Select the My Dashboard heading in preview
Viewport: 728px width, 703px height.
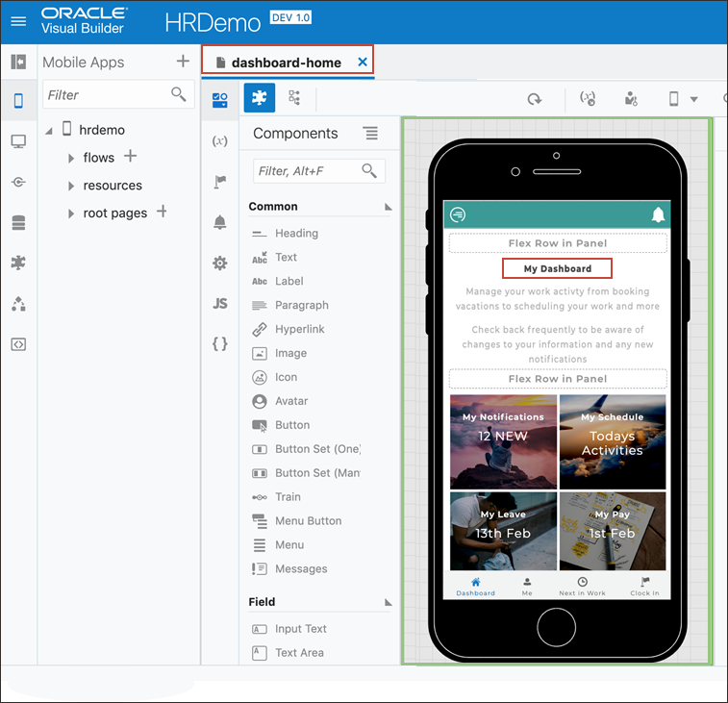pyautogui.click(x=558, y=268)
